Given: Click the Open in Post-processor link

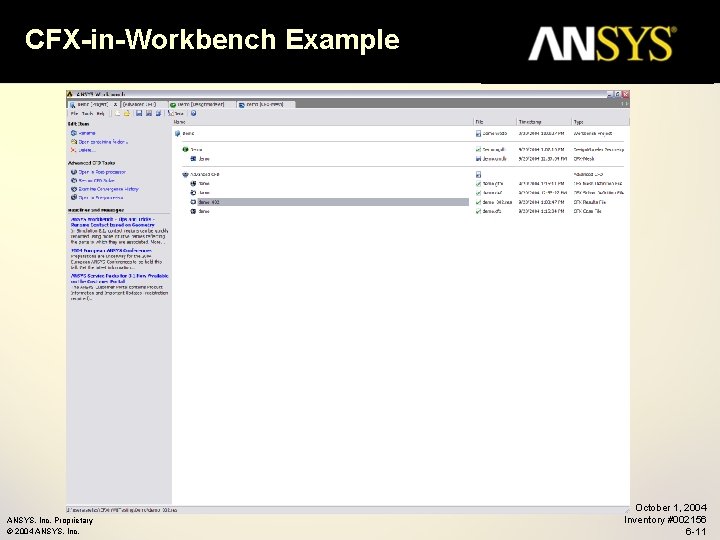Looking at the screenshot, I should click(x=102, y=172).
